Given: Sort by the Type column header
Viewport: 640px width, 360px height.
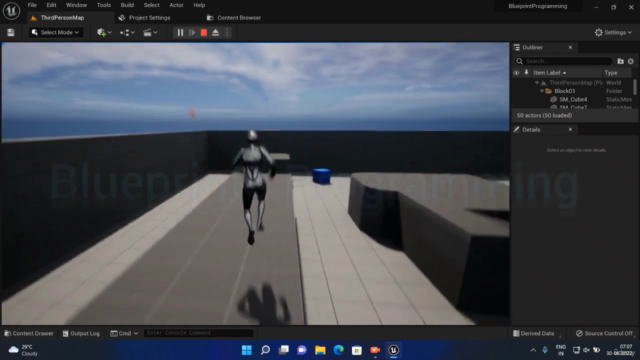Looking at the screenshot, I should 611,73.
